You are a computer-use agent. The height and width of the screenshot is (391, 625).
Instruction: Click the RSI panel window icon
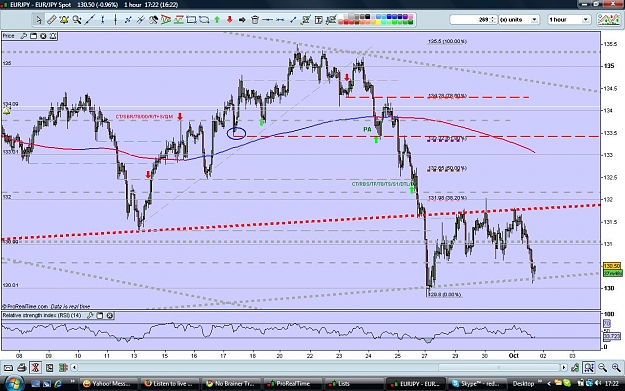pos(100,316)
